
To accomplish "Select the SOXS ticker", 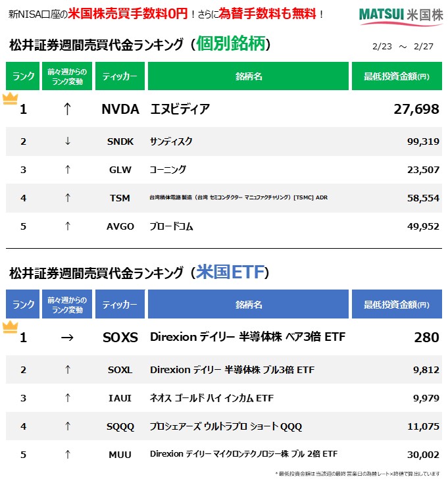I will [120, 338].
